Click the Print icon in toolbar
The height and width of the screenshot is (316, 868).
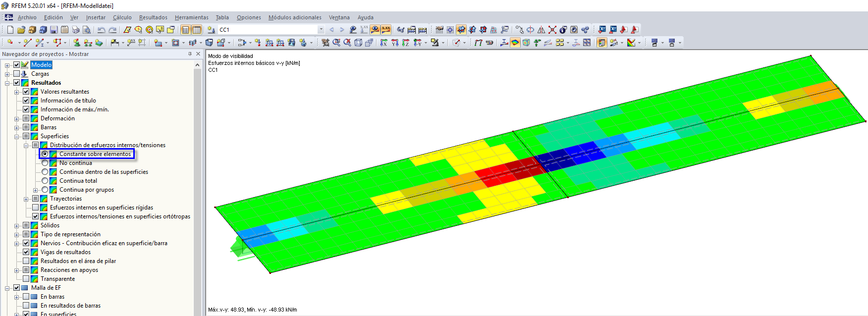click(x=75, y=30)
